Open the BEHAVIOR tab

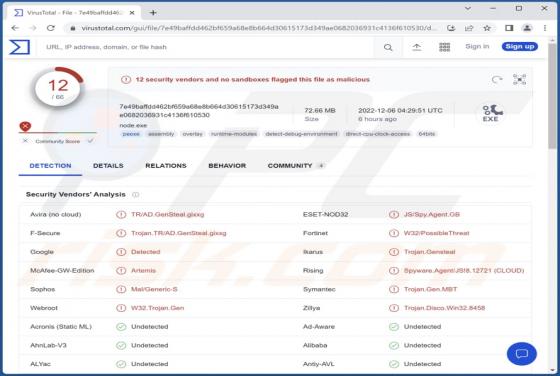coord(227,166)
